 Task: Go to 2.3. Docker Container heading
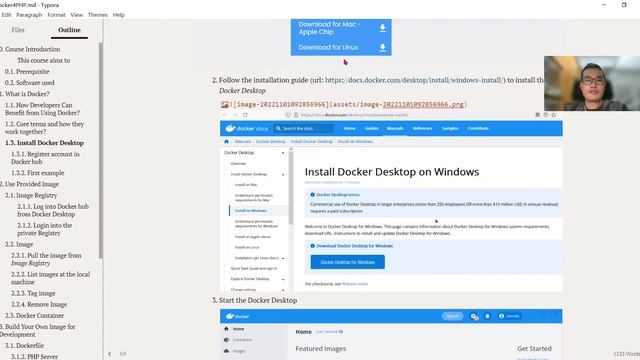click(34, 315)
